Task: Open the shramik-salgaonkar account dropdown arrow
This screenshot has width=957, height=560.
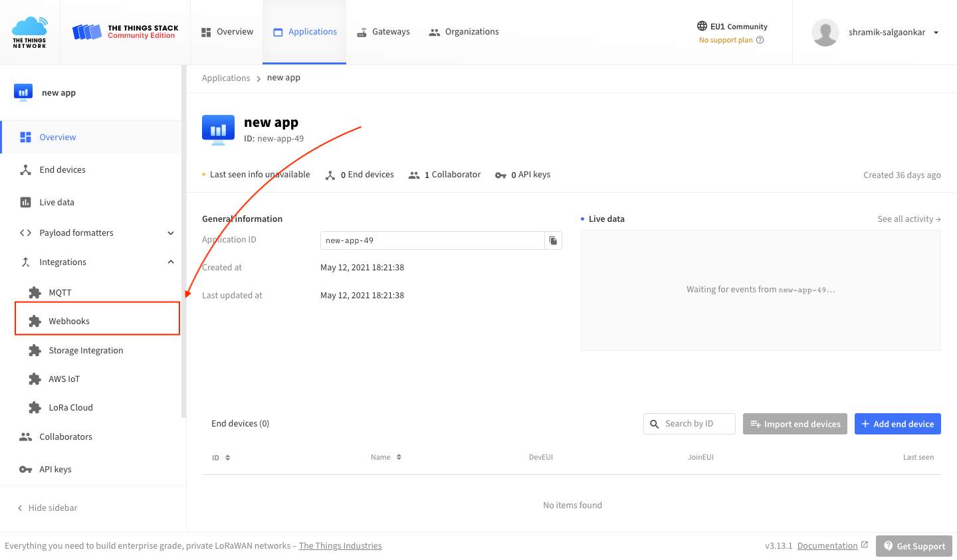Action: [x=936, y=33]
